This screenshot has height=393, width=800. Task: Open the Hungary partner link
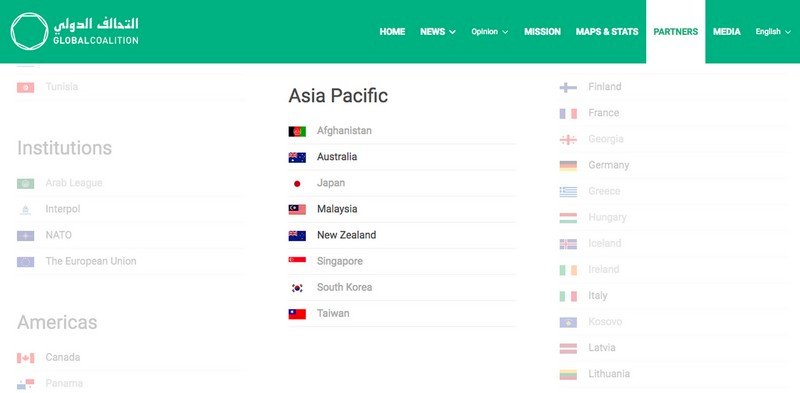click(x=607, y=217)
